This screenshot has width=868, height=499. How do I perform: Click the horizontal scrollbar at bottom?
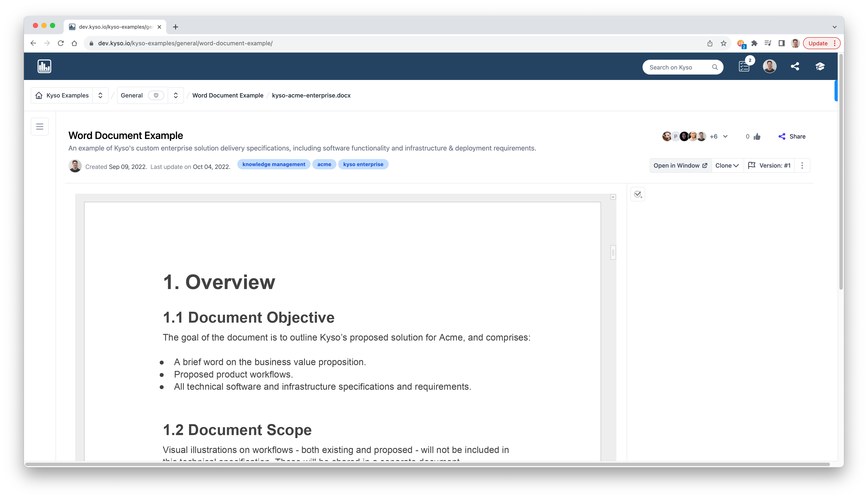(428, 464)
